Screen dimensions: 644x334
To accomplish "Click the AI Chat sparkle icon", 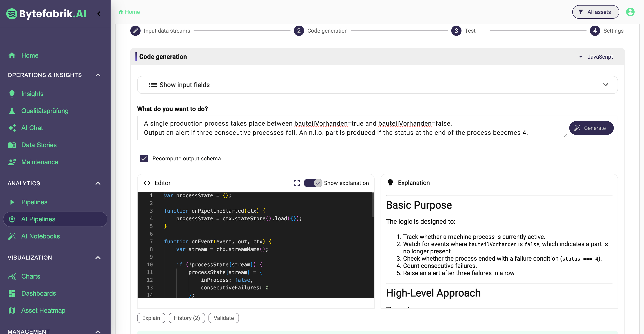I will click(12, 128).
